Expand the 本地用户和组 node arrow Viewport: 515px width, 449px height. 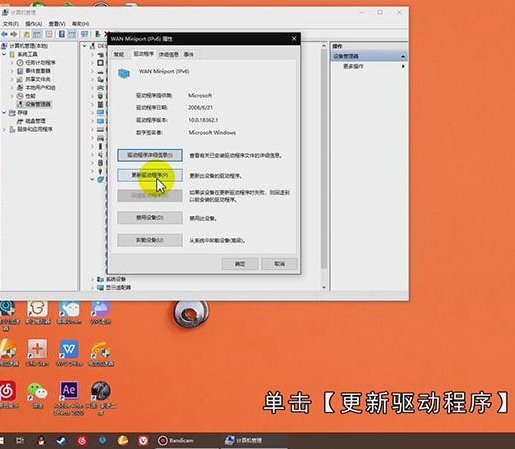[12, 88]
